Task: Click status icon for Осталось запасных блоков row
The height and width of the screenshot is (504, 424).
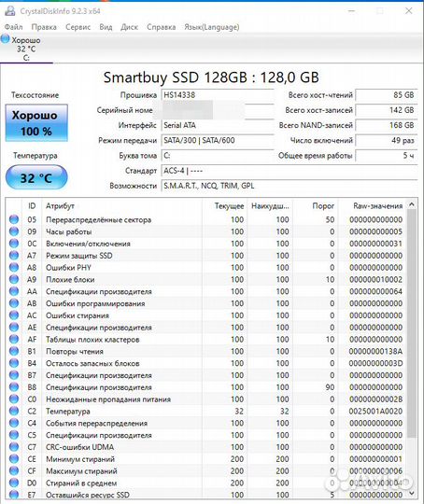Action: [14, 363]
